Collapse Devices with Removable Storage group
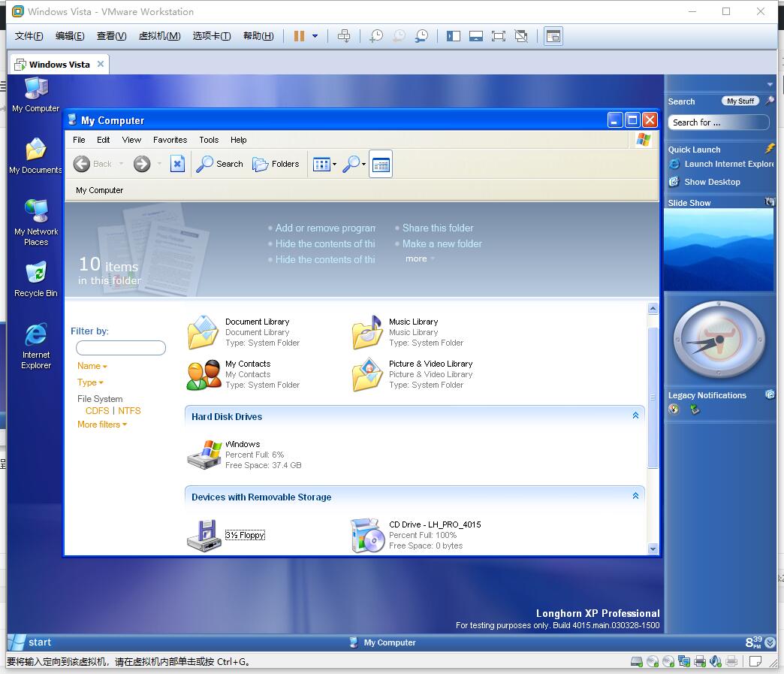The width and height of the screenshot is (784, 674). pyautogui.click(x=635, y=496)
